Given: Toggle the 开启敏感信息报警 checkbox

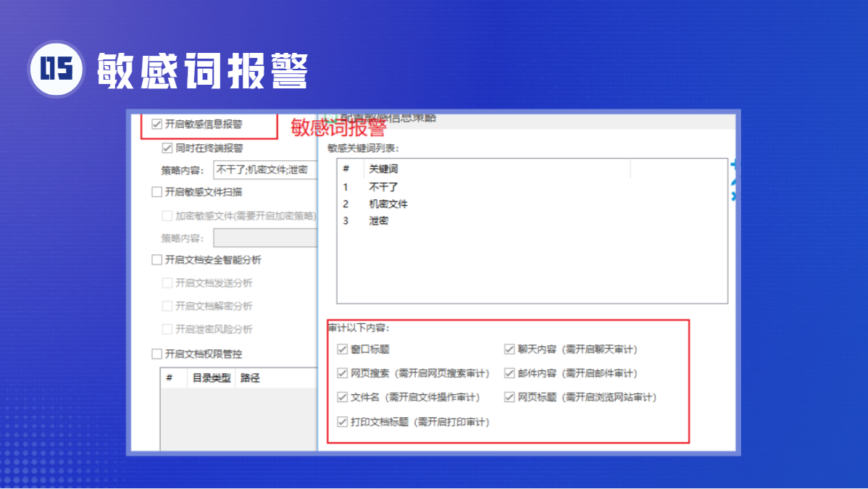Looking at the screenshot, I should tap(157, 124).
